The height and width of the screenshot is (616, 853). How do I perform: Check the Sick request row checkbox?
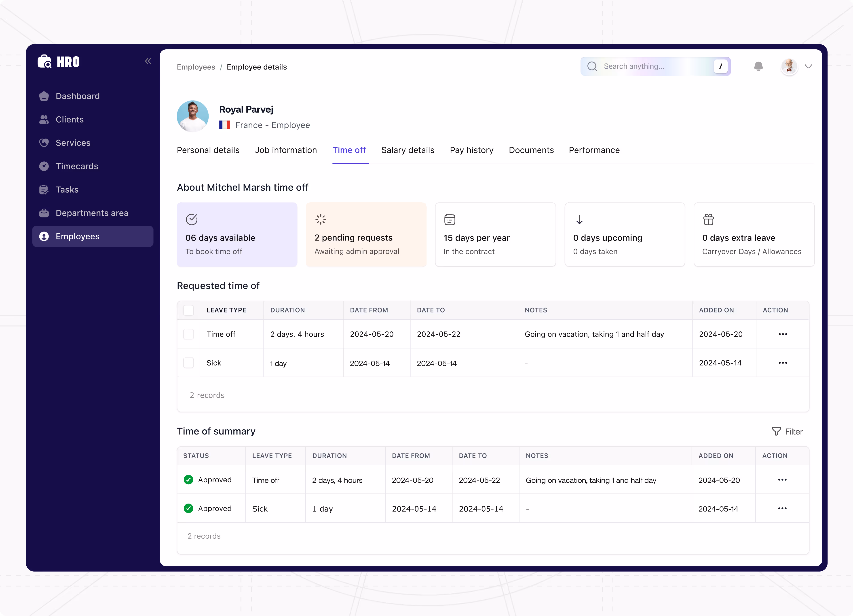tap(188, 363)
